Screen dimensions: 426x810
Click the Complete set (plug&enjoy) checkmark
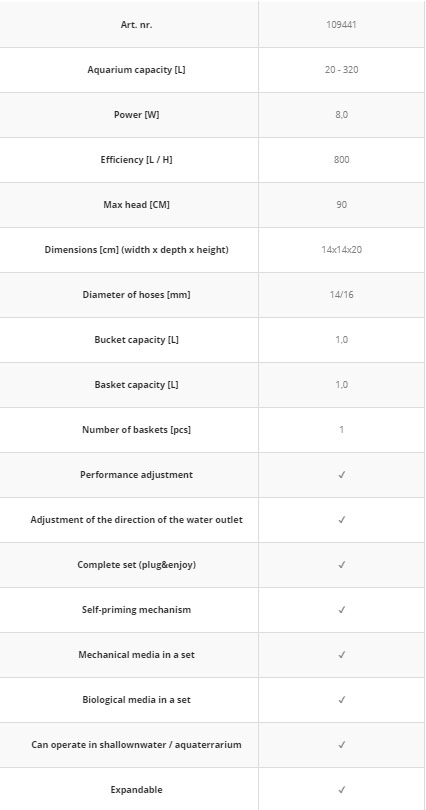341,565
